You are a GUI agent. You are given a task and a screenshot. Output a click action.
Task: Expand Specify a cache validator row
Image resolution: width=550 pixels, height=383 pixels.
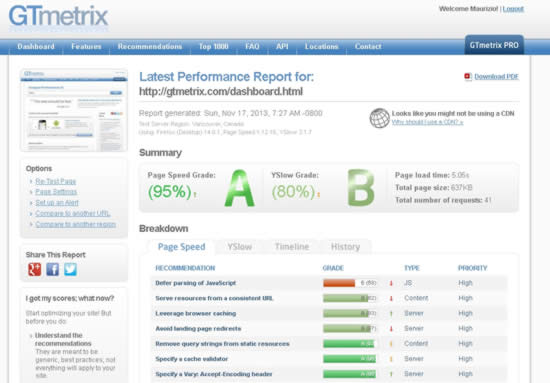192,359
